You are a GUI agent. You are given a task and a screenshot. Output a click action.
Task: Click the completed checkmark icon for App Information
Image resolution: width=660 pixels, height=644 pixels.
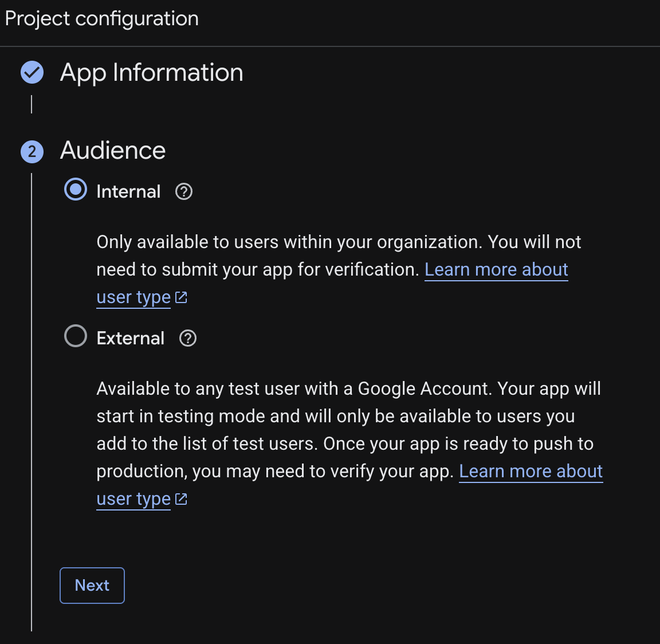(x=32, y=72)
